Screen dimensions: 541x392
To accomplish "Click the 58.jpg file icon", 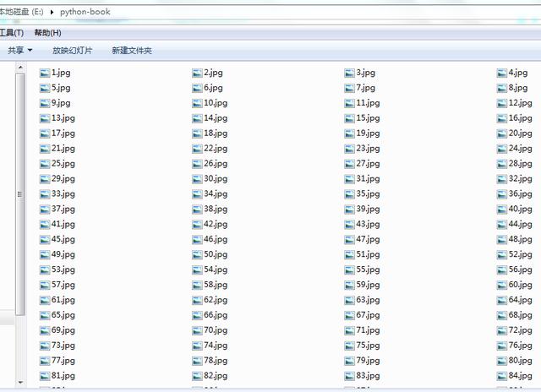I will [x=197, y=286].
